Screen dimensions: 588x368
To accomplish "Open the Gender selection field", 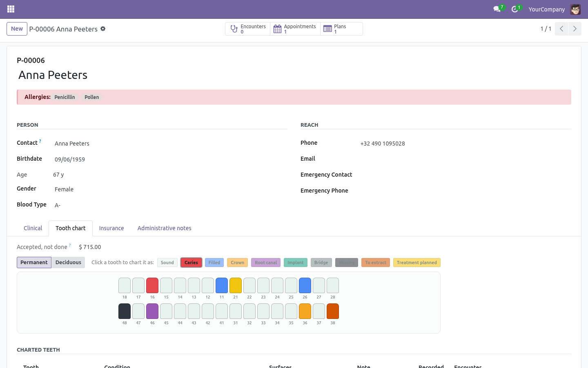I will [x=170, y=189].
